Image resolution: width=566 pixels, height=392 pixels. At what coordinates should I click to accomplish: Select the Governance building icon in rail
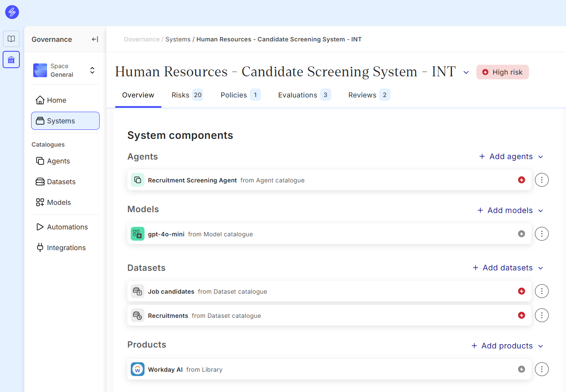point(11,60)
